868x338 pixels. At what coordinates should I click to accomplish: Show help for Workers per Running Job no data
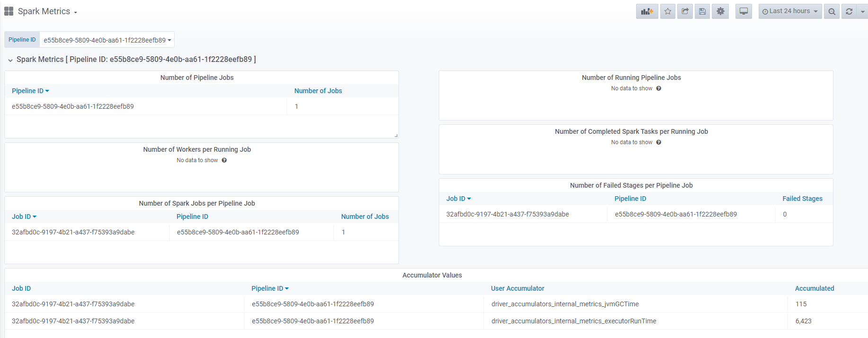(224, 160)
